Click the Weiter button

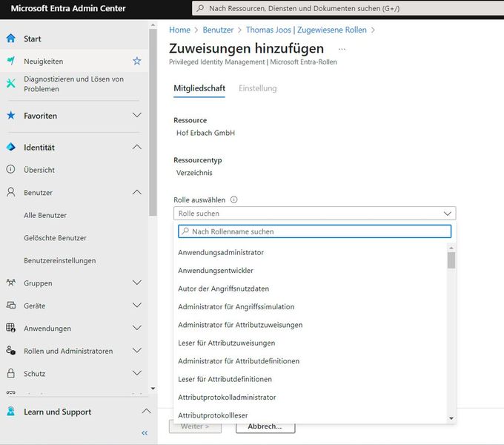195,427
